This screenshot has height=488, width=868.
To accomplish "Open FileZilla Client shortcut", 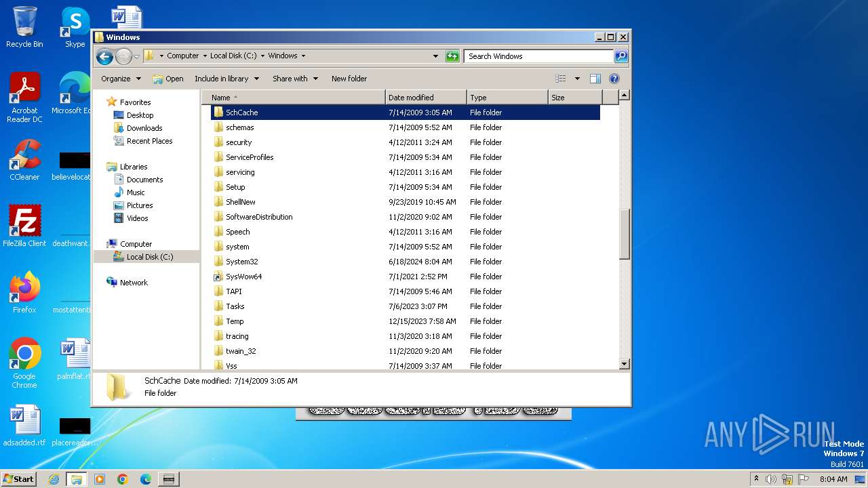I will 24,226.
